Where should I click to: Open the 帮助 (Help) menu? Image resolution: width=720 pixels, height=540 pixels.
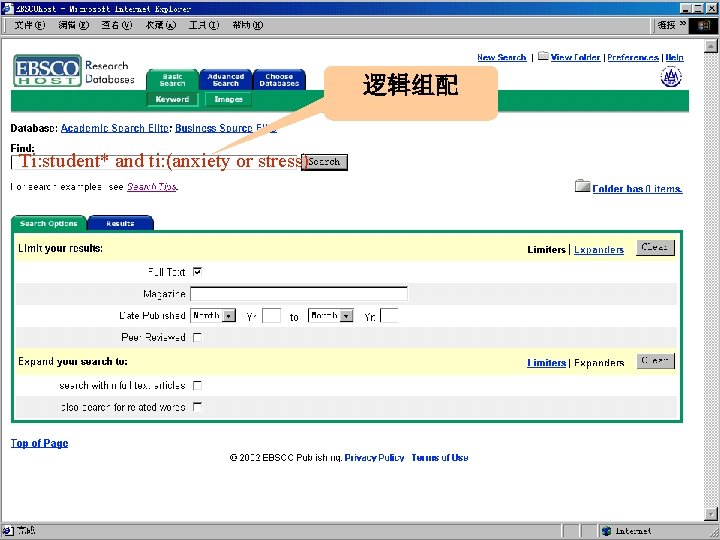point(248,25)
